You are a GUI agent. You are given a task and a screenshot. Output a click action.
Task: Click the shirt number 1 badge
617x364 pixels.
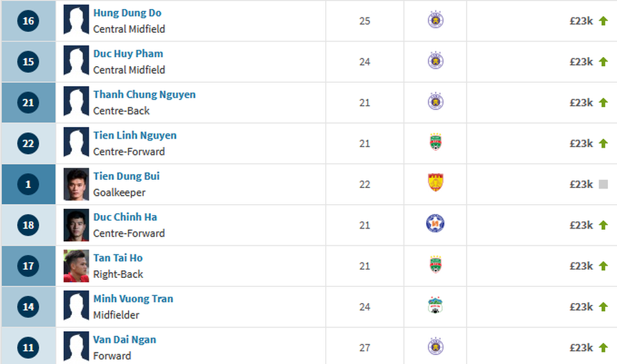point(28,184)
